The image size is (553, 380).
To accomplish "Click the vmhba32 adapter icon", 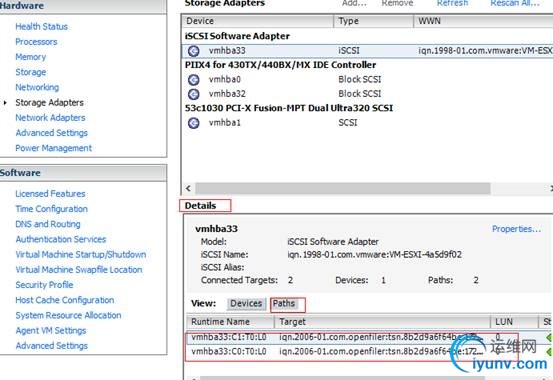I will click(x=193, y=94).
